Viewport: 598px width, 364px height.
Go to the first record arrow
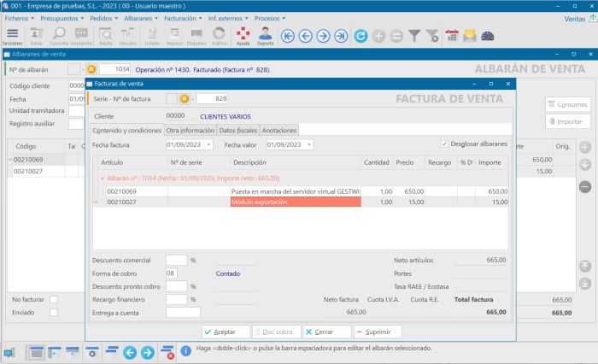point(288,36)
